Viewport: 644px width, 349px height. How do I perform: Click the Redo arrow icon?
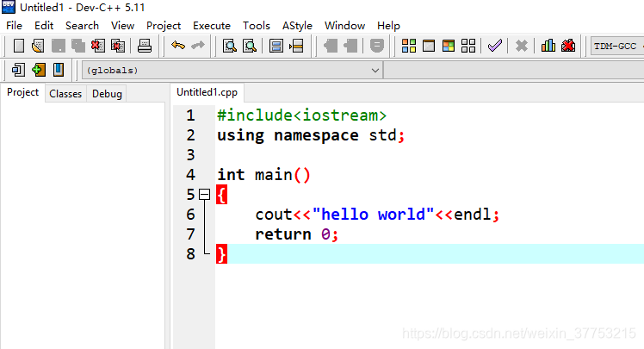[x=198, y=46]
